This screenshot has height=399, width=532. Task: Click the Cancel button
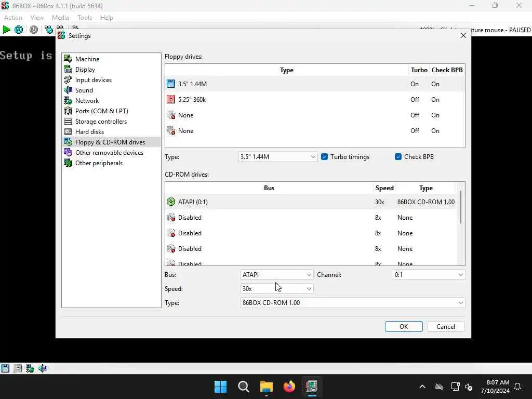[x=446, y=326]
